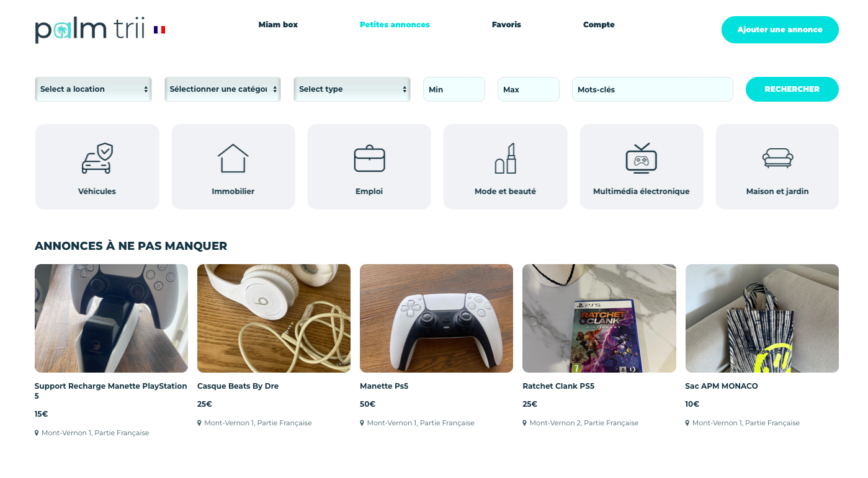Open the Miam box menu item
This screenshot has width=868, height=478.
click(x=278, y=25)
